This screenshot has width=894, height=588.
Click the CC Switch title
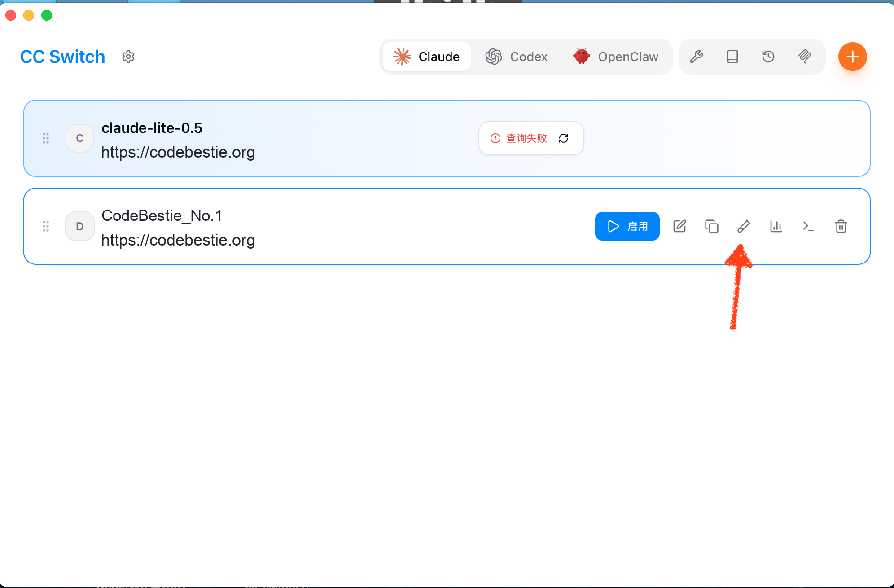(x=63, y=57)
